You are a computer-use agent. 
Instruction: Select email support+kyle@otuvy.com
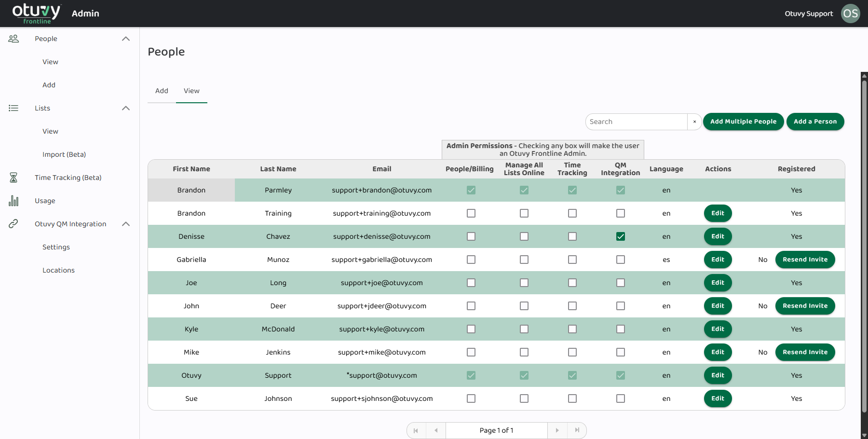pyautogui.click(x=382, y=329)
